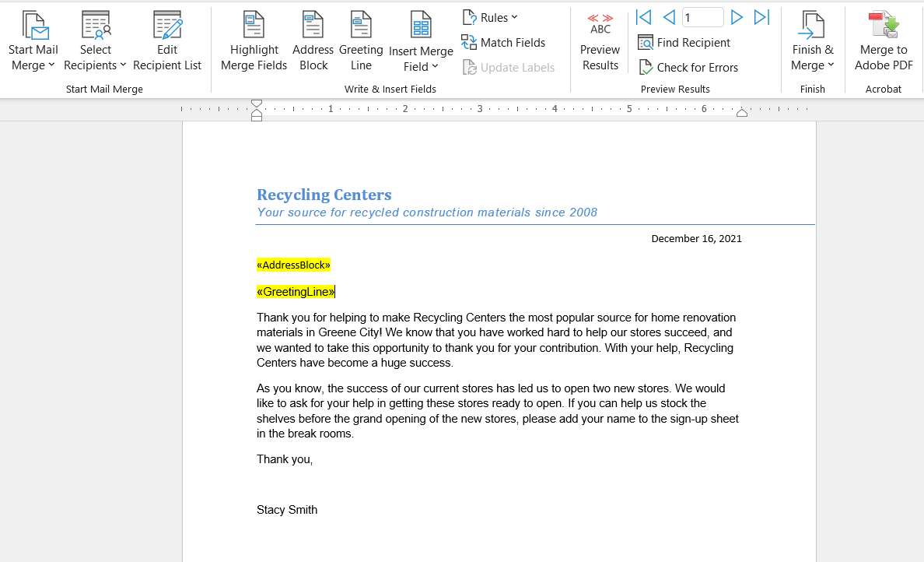Click the Recycling Centers heading
Screen dimensions: 924x562
(324, 195)
